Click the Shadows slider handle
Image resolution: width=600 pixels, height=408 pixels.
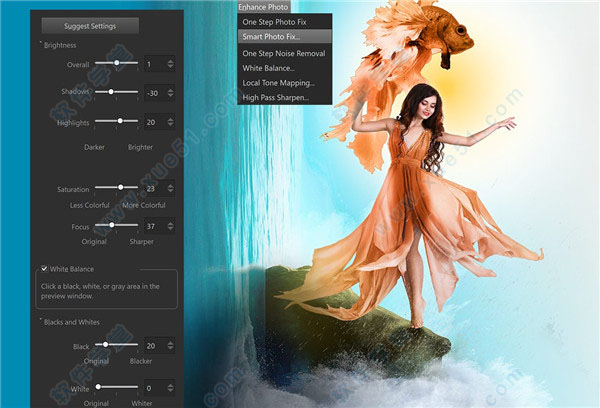(110, 92)
